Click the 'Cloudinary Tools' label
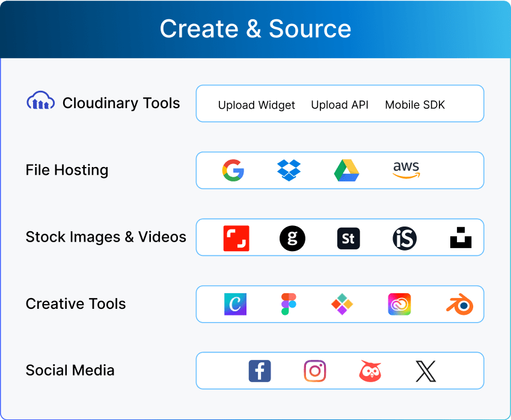This screenshot has width=511, height=420. (121, 103)
